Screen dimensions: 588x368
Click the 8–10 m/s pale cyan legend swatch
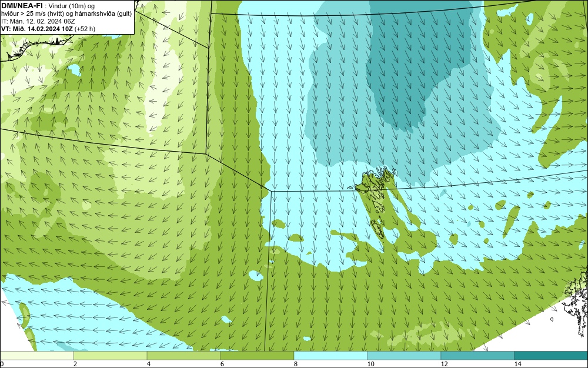tap(330, 356)
